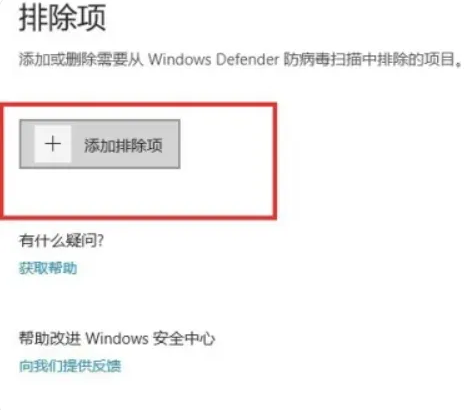The height and width of the screenshot is (410, 472).
Task: Open the 向我们提供反馈 feedback link
Action: coord(70,366)
